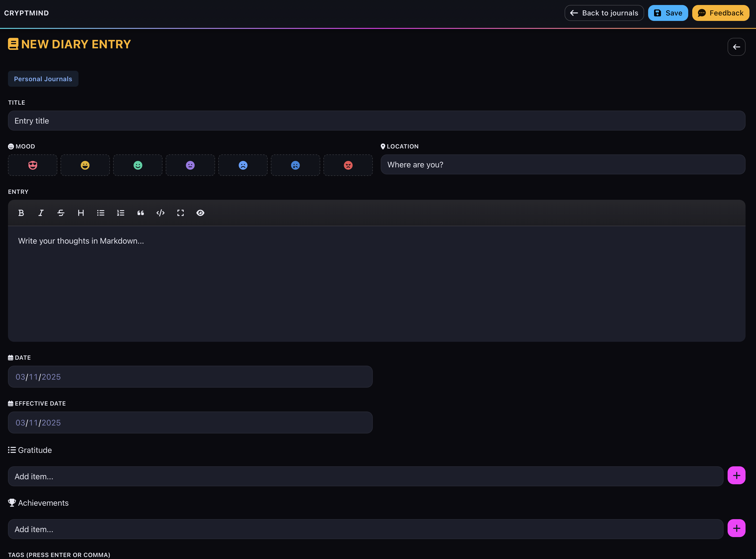Save the diary entry
This screenshot has width=756, height=559.
(668, 13)
